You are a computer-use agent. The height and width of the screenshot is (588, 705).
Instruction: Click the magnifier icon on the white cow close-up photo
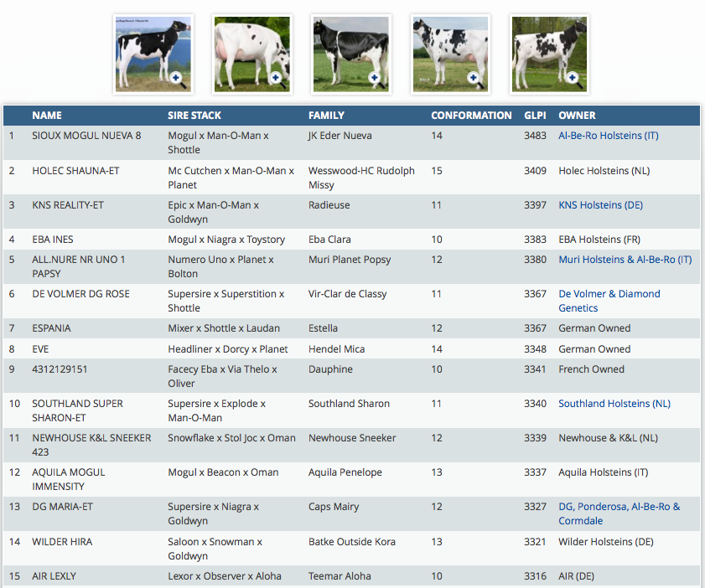click(x=275, y=78)
